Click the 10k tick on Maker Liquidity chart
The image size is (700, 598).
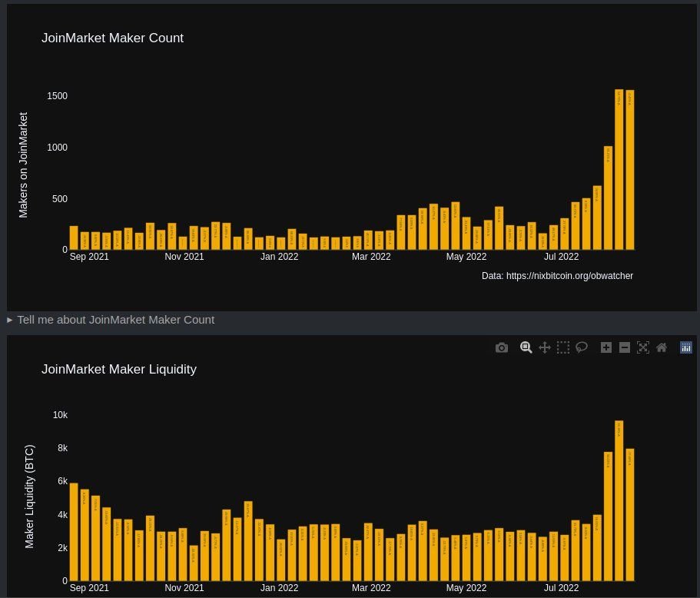coord(60,415)
